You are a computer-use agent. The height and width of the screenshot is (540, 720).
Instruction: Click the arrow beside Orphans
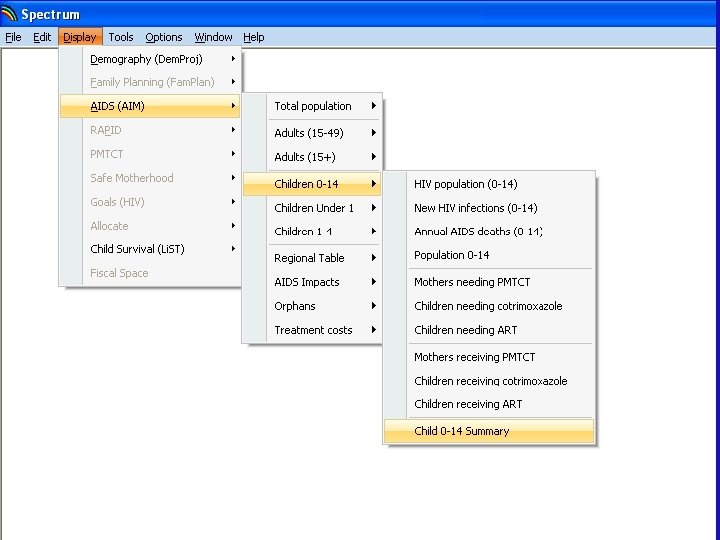[374, 305]
